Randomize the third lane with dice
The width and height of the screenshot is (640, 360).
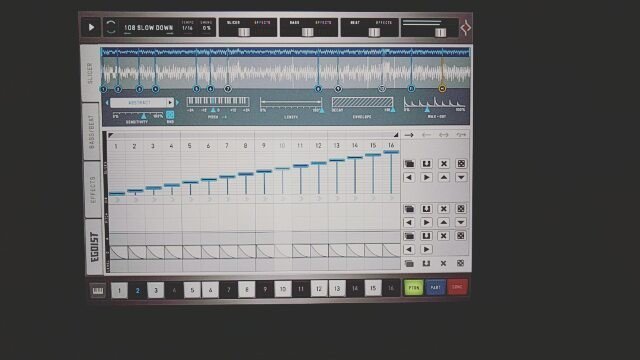(461, 236)
